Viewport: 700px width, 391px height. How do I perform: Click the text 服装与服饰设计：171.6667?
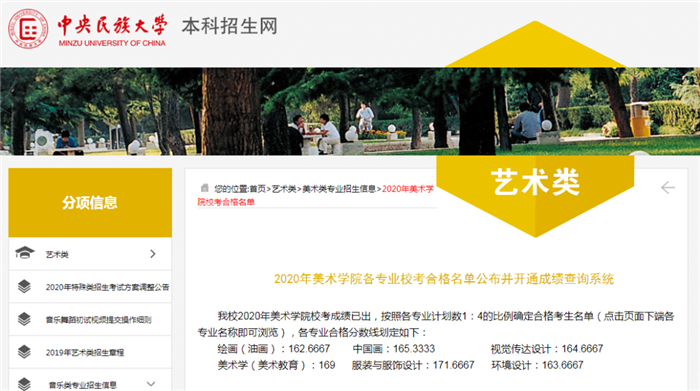(x=413, y=365)
